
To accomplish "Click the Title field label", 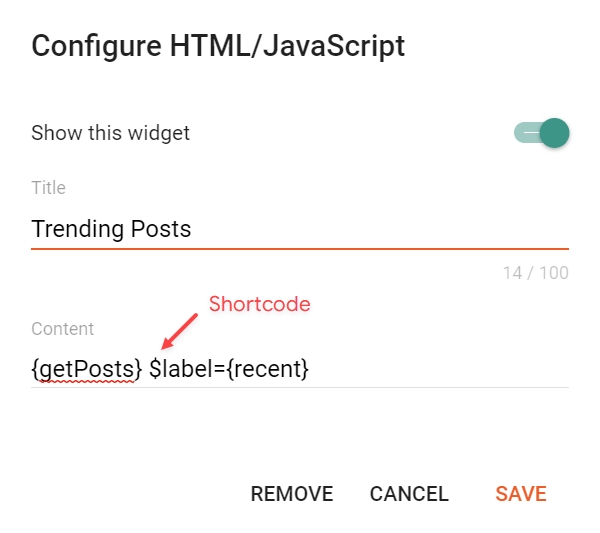I will 48,187.
